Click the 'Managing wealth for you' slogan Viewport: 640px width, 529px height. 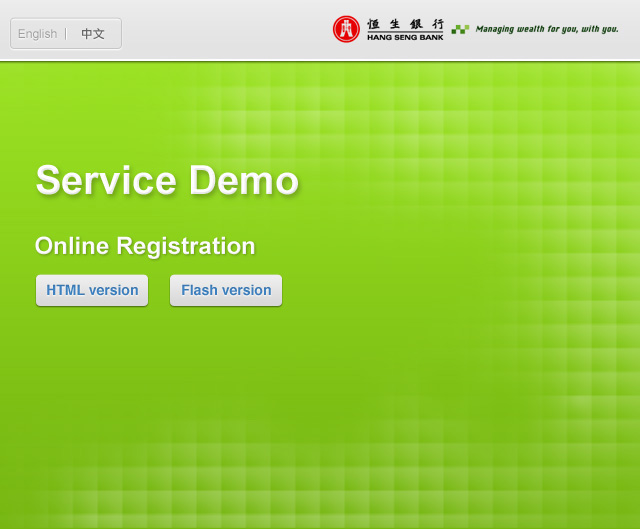point(547,29)
